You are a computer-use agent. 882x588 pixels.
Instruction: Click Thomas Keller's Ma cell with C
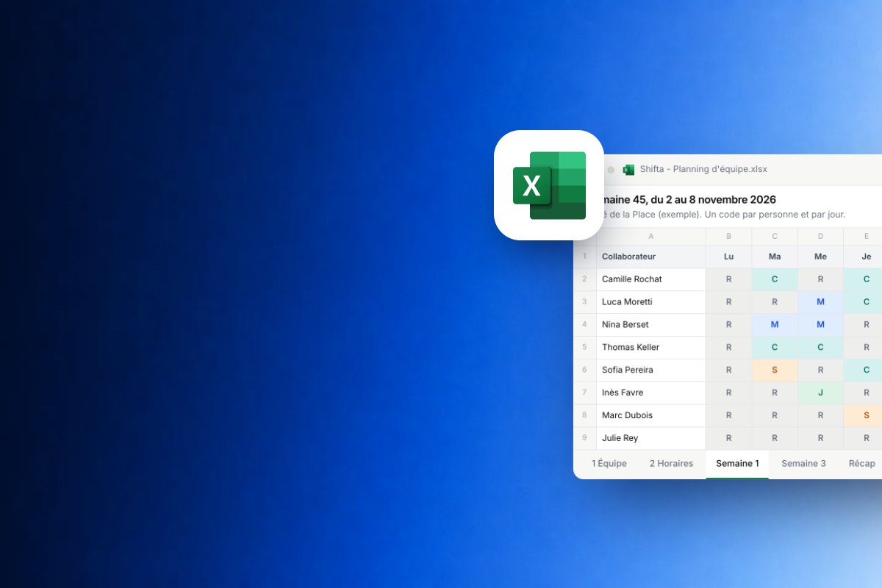775,347
